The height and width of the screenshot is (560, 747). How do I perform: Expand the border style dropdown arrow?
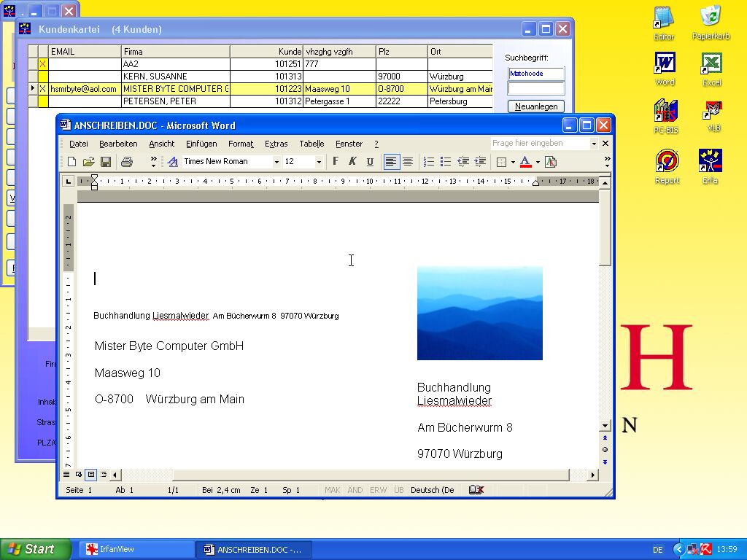[x=513, y=162]
